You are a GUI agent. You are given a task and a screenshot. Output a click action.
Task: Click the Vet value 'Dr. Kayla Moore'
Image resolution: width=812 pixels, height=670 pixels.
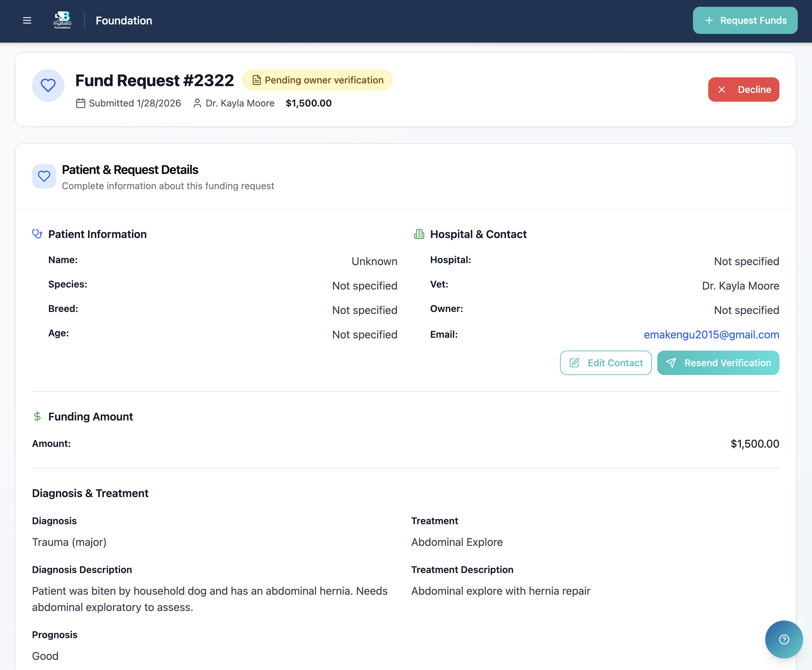pyautogui.click(x=740, y=285)
